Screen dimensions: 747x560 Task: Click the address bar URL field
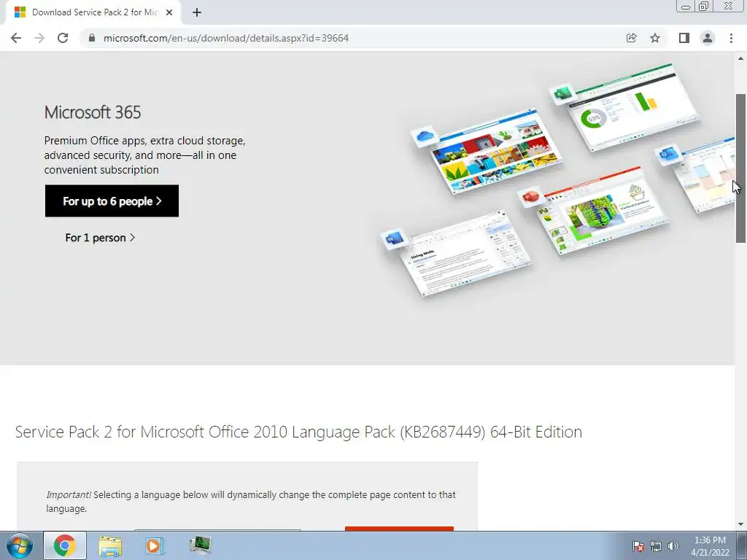(x=226, y=38)
